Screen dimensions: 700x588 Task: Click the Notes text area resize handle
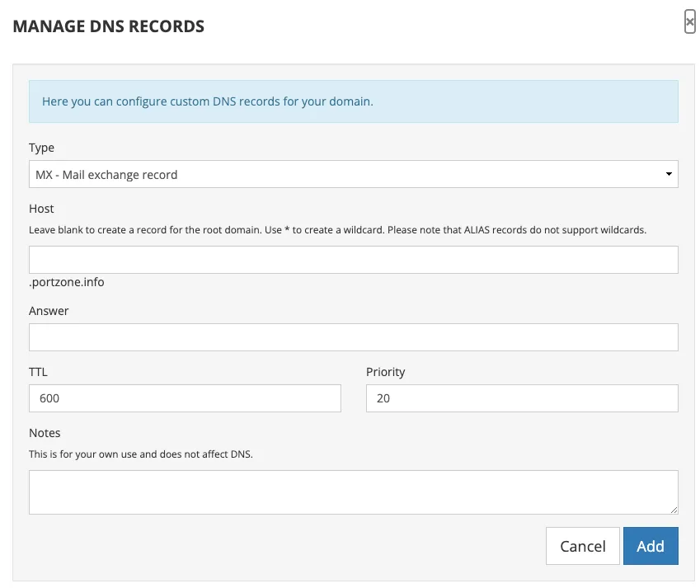[x=674, y=510]
